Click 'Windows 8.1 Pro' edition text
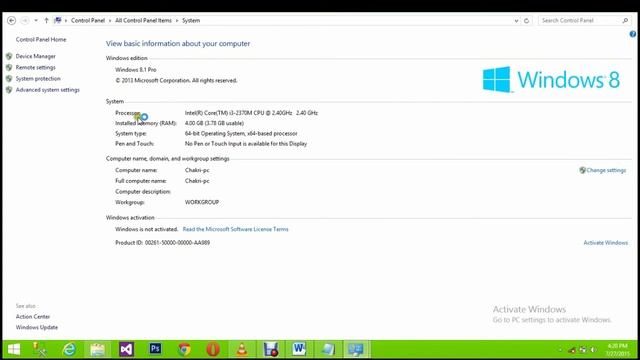 click(136, 70)
